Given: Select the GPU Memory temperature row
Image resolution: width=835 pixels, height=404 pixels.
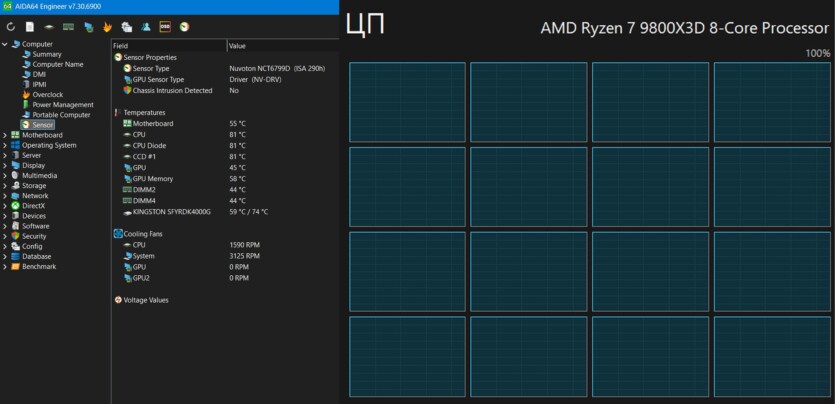Looking at the screenshot, I should pyautogui.click(x=225, y=179).
